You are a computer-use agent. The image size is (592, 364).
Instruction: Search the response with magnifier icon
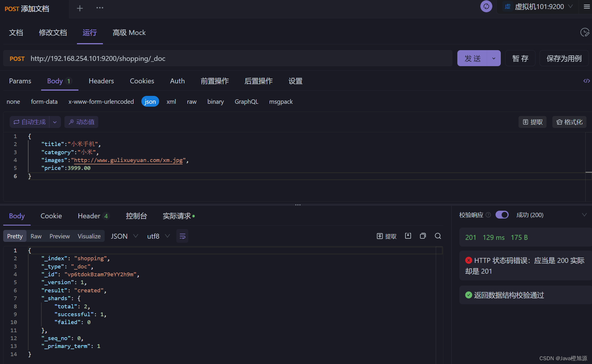tap(438, 236)
